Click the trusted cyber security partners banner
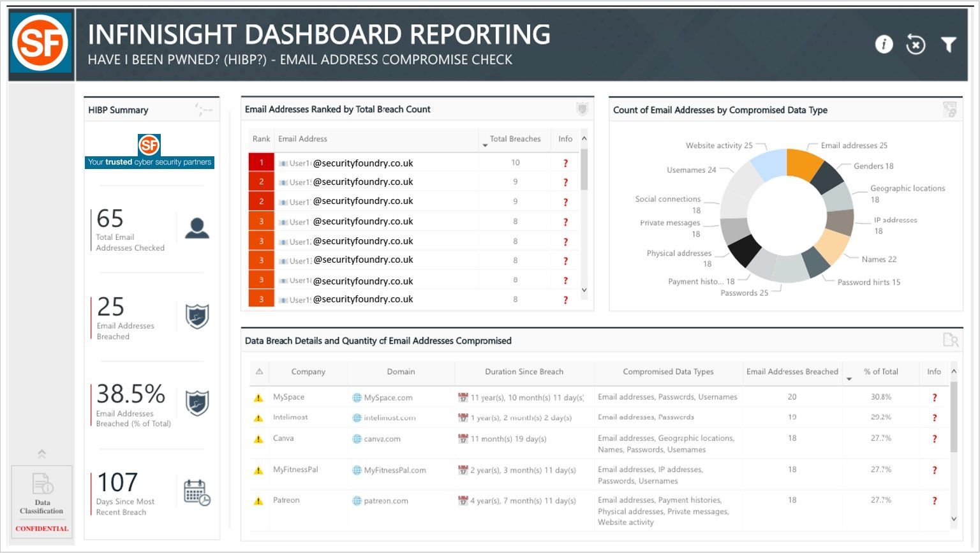 (149, 162)
